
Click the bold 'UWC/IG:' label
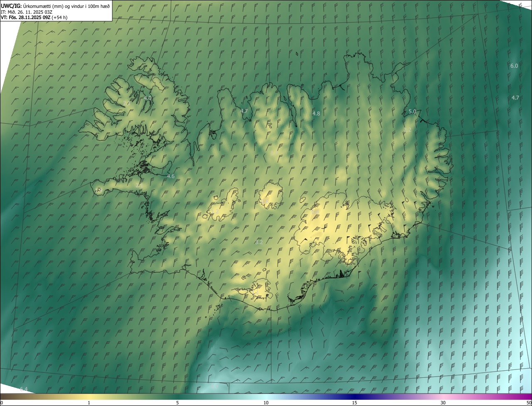[x=11, y=6]
